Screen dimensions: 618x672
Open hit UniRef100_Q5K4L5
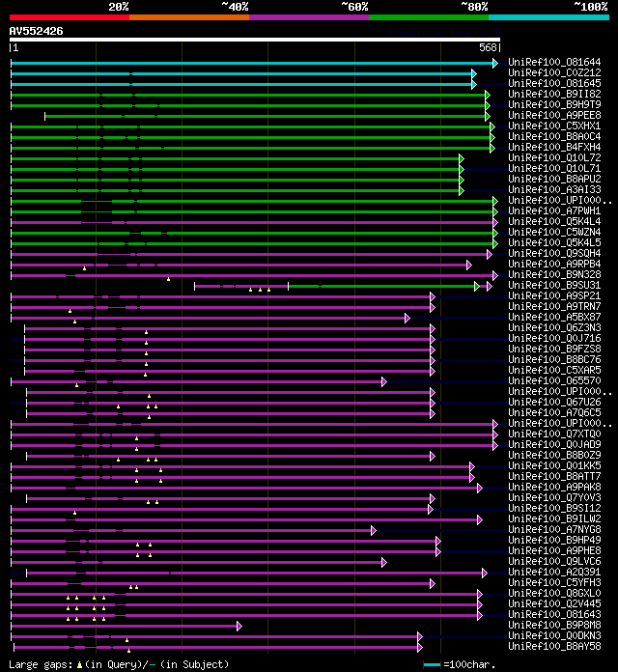tap(554, 242)
